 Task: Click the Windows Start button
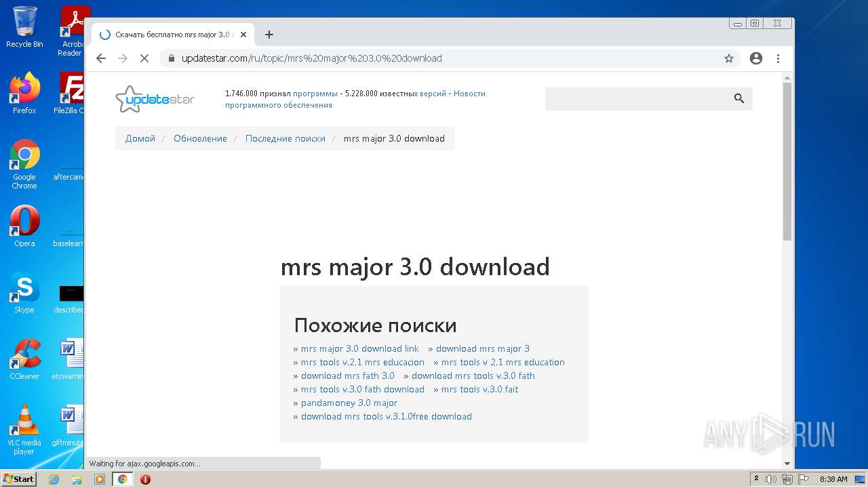(19, 479)
